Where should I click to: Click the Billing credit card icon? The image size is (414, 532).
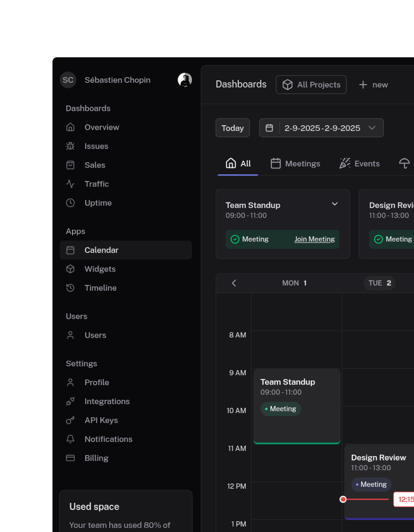click(70, 458)
